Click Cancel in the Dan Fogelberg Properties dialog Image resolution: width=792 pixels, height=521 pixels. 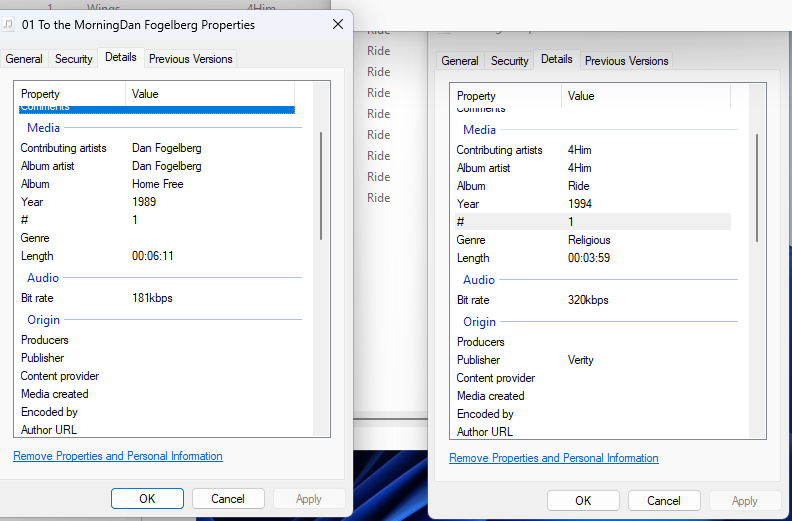pos(228,499)
